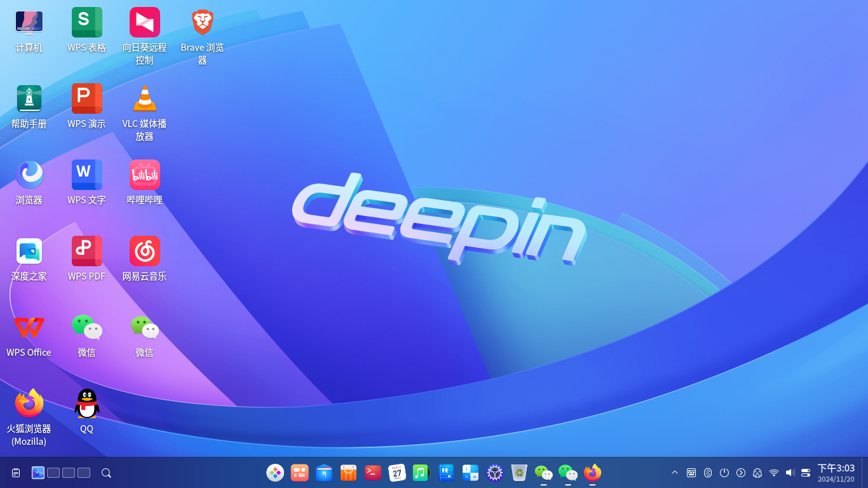Switch to Firefox in the dock

coord(592,473)
